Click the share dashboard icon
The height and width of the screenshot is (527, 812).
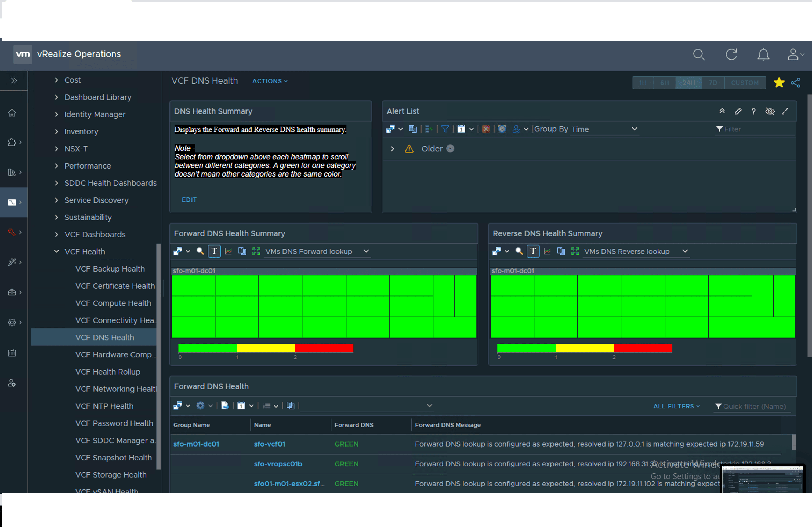click(x=795, y=83)
